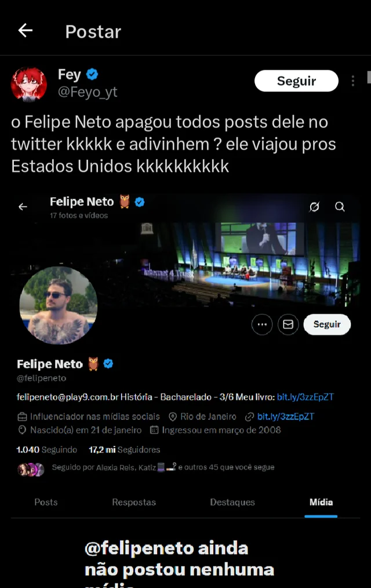Switch to the Respostas tab
The image size is (371, 588).
tap(134, 502)
